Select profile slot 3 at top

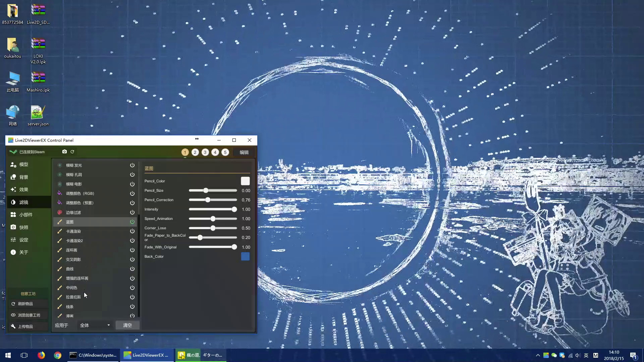pos(205,152)
